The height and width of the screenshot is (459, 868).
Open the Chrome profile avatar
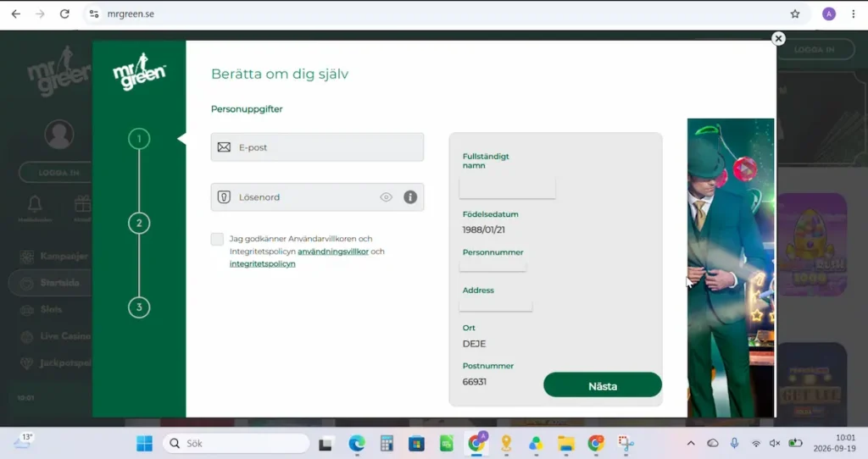coord(829,14)
